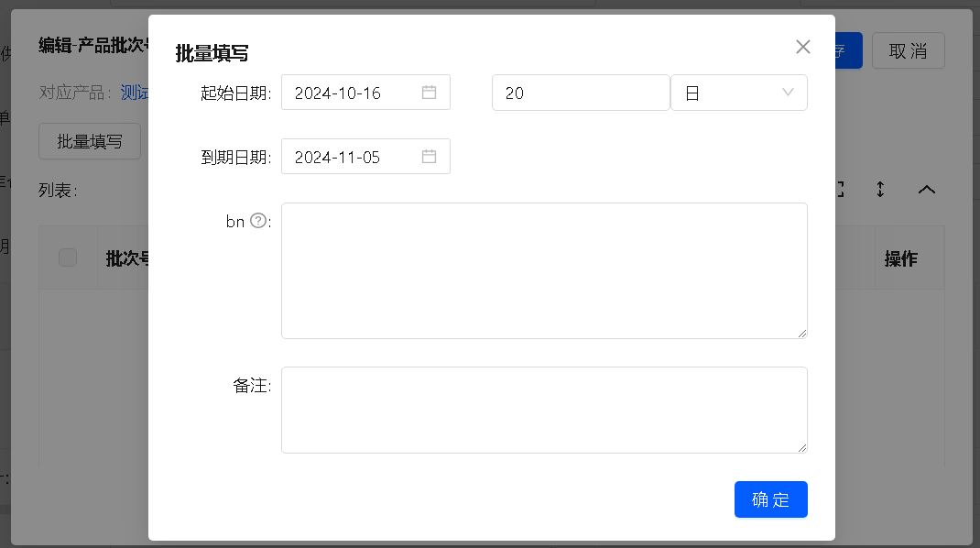Grab the bn textarea resize handle
Image resolution: width=980 pixels, height=548 pixels.
tap(802, 334)
